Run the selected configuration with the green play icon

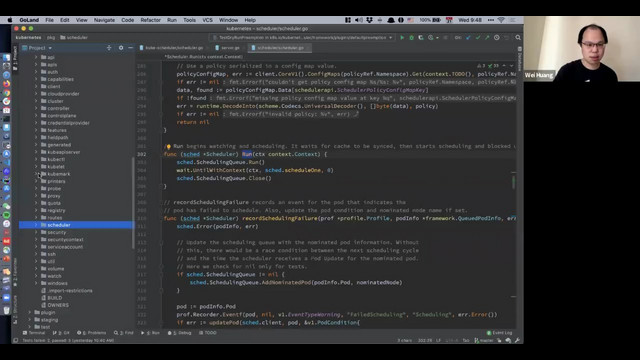coord(402,38)
